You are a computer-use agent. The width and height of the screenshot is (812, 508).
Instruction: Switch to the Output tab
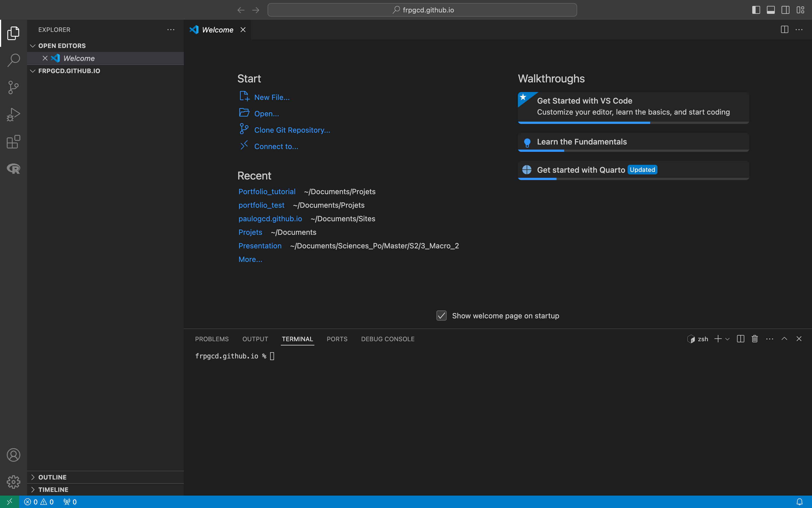[255, 339]
